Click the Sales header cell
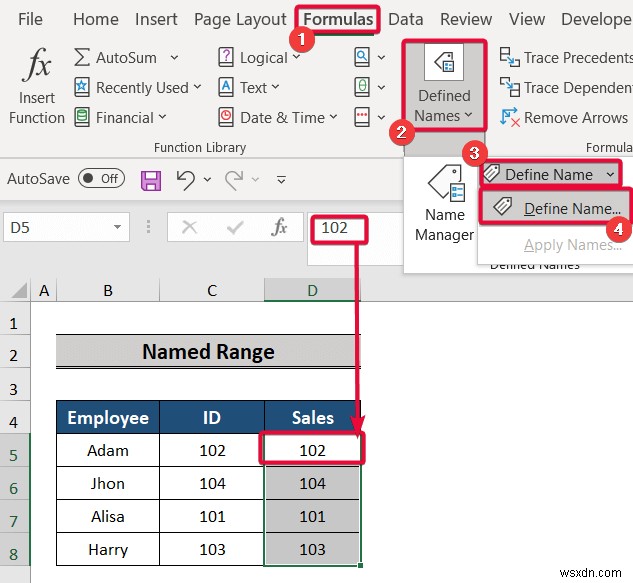 tap(312, 417)
